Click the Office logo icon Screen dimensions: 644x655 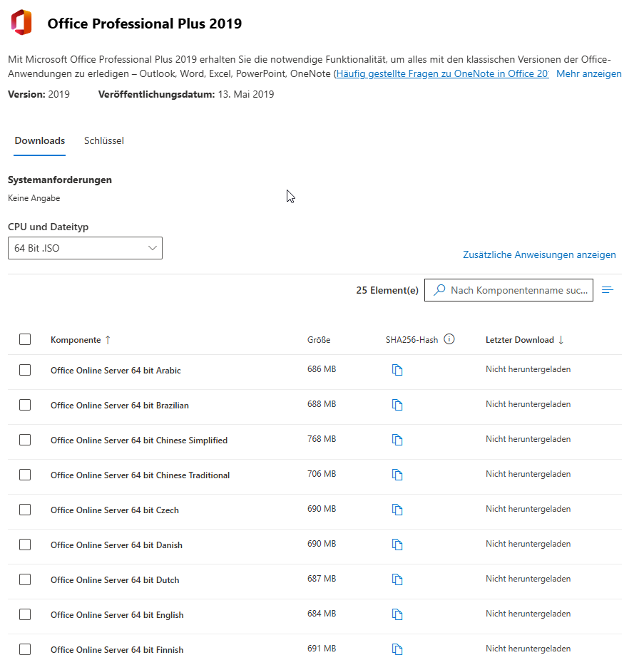21,23
